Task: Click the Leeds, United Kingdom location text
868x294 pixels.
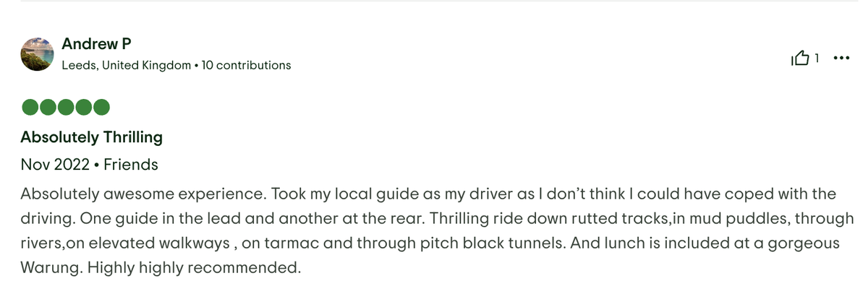Action: coord(127,65)
